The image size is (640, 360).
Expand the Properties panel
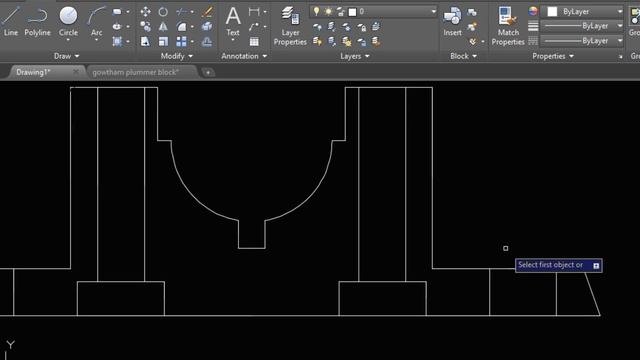tap(553, 56)
